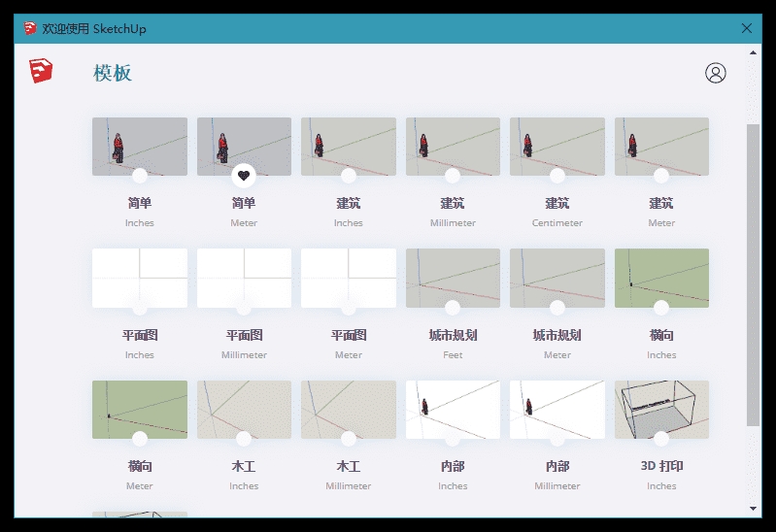
Task: Select the 建筑 Meter template thumbnail
Action: pos(661,146)
